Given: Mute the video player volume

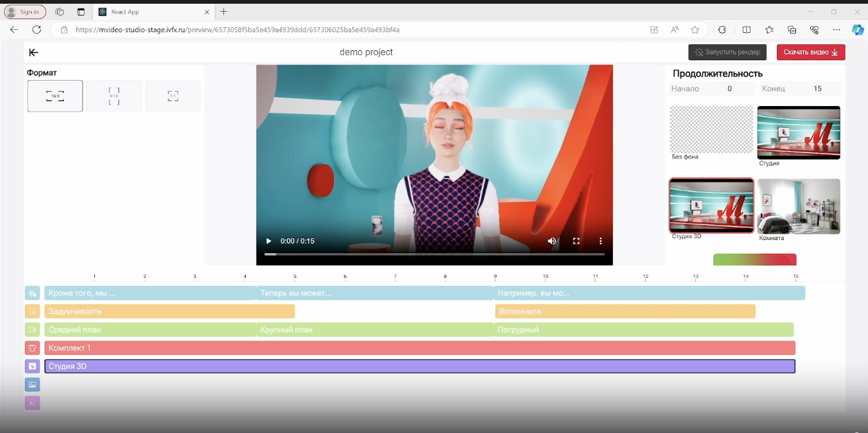Looking at the screenshot, I should [x=551, y=241].
